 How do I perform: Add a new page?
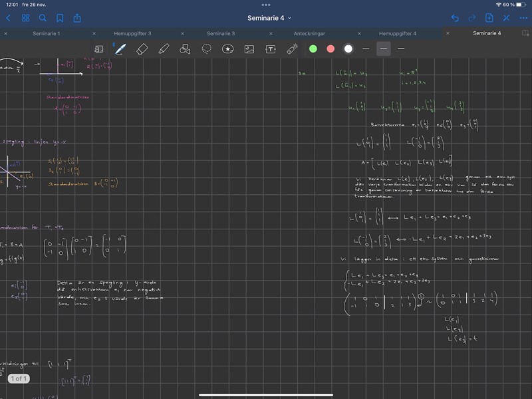click(489, 18)
